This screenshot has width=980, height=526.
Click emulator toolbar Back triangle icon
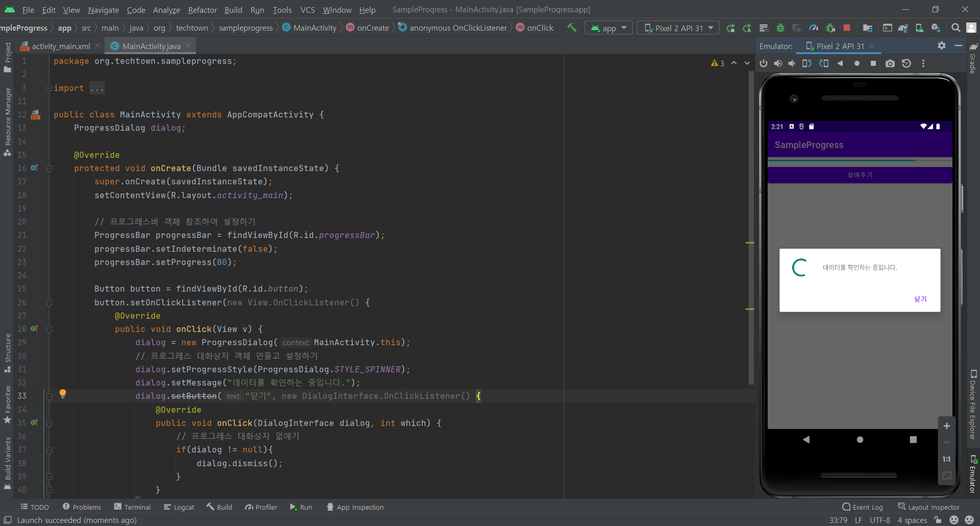click(840, 63)
